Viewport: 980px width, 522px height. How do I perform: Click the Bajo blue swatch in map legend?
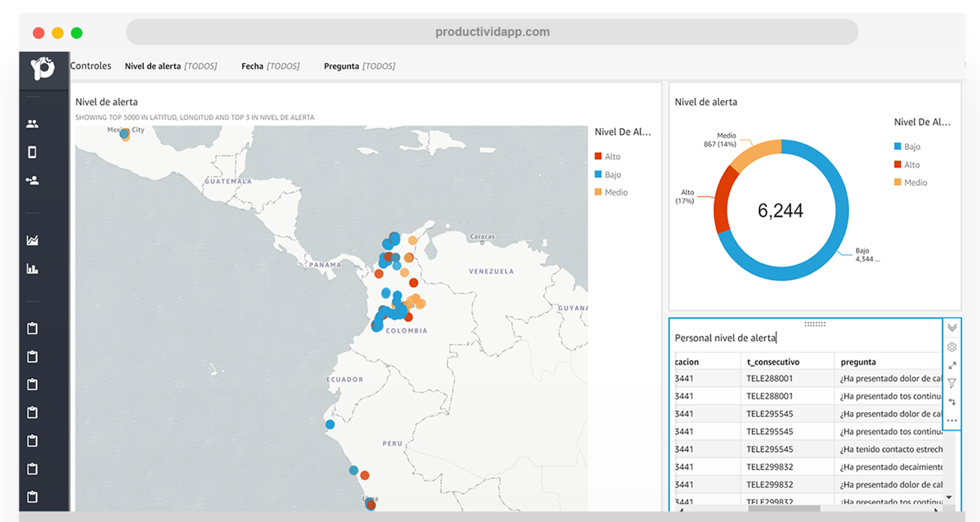pos(598,174)
